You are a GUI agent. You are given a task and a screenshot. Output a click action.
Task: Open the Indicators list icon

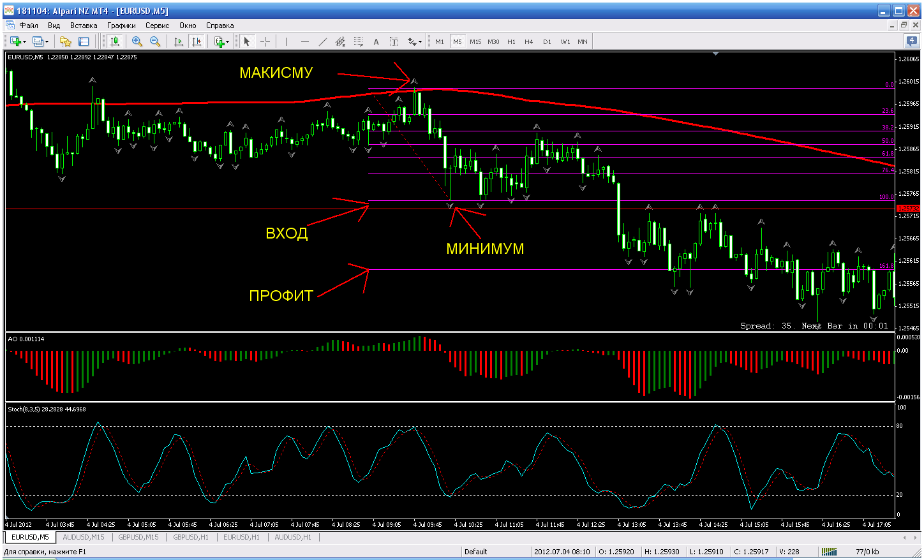click(219, 41)
